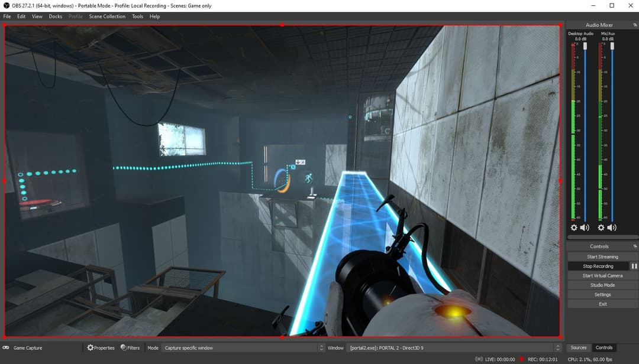Image resolution: width=639 pixels, height=364 pixels.
Task: Undock the Audio Mixer panel
Action: tap(635, 25)
